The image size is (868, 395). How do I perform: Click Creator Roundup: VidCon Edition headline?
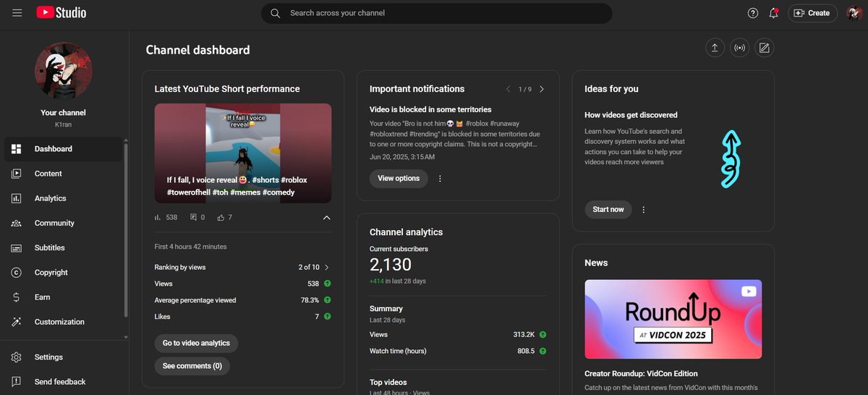click(x=641, y=374)
